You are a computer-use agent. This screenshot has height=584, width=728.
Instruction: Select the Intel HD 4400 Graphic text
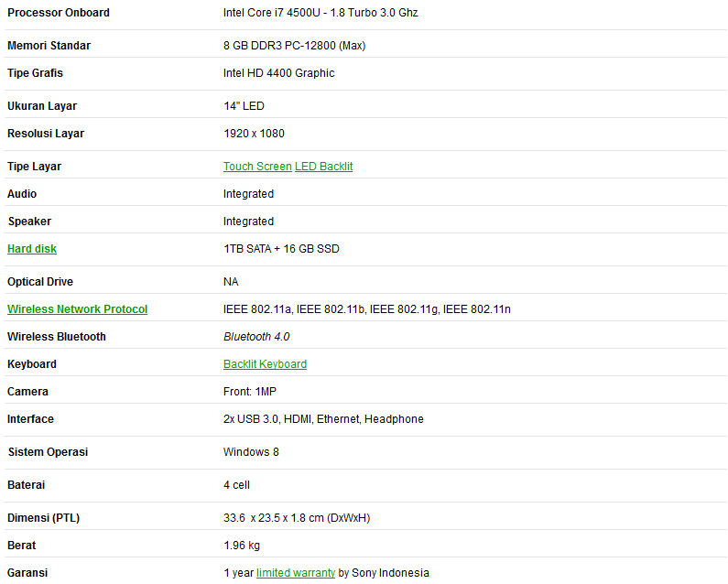pyautogui.click(x=278, y=73)
